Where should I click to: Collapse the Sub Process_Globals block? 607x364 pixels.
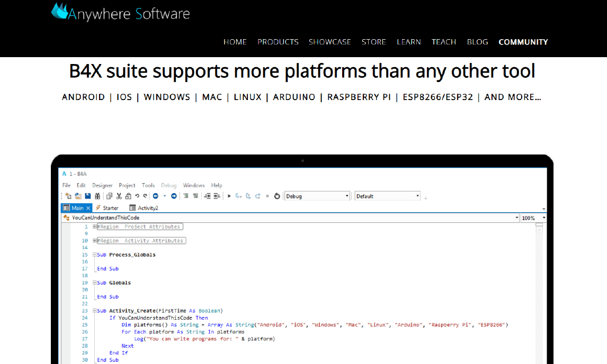point(94,254)
